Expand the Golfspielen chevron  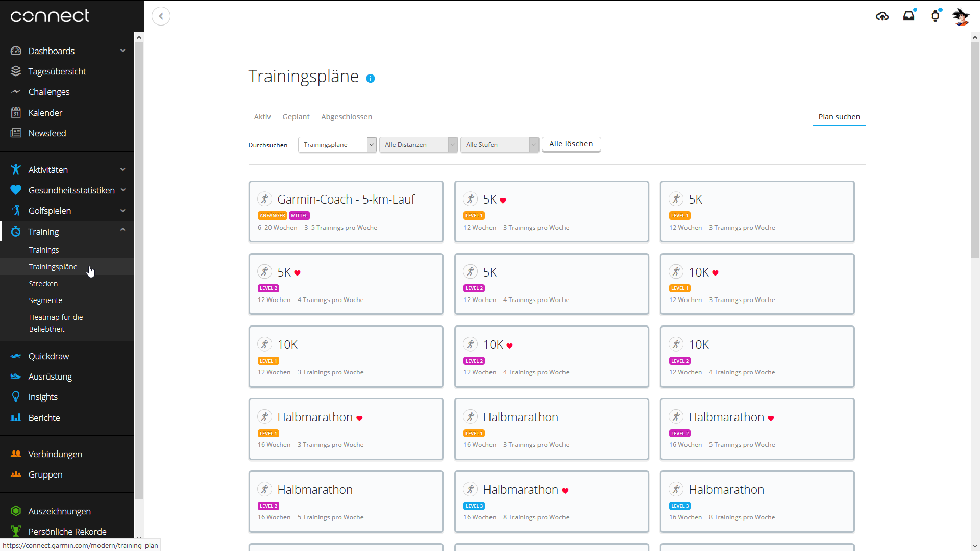click(x=122, y=211)
